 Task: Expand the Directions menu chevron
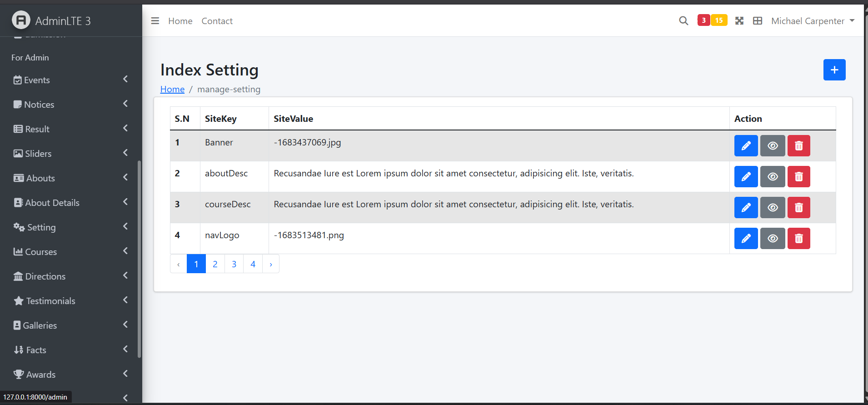(x=125, y=275)
